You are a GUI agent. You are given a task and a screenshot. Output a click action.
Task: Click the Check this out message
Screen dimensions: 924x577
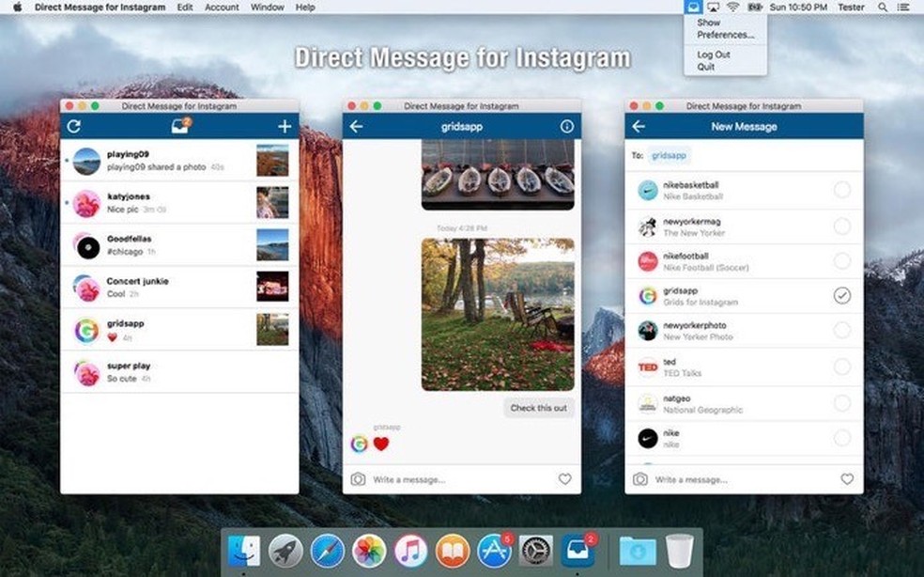[x=538, y=408]
